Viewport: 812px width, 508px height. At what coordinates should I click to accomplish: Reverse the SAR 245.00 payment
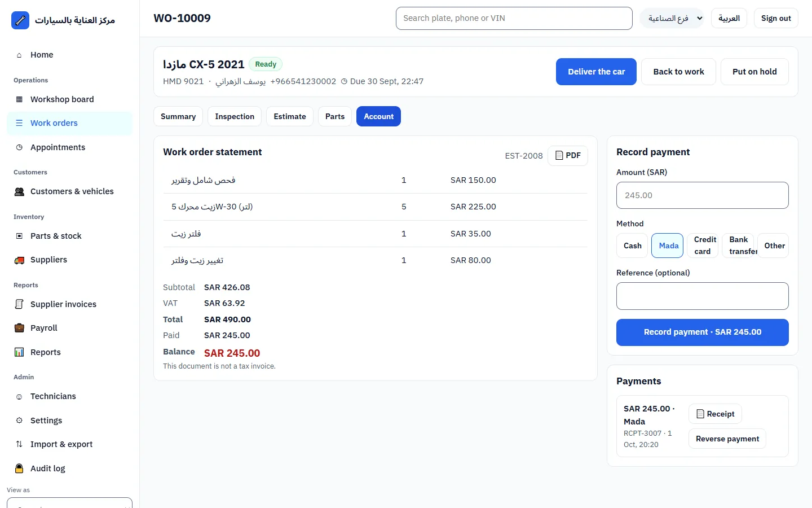point(727,439)
